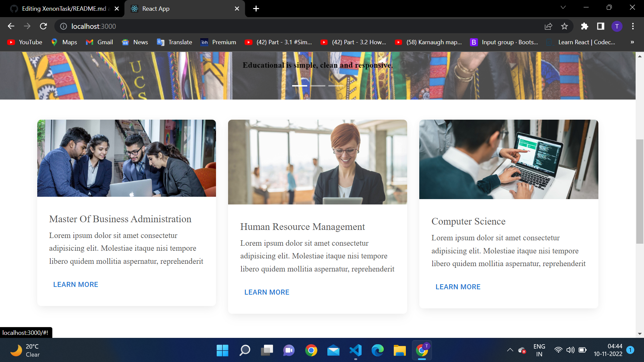644x362 pixels.
Task: Click LEARN MORE under Human Resource Management
Action: pyautogui.click(x=267, y=292)
